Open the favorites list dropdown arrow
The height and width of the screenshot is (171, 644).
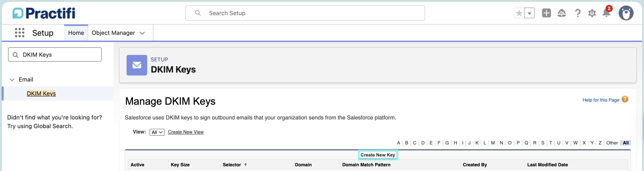click(530, 13)
